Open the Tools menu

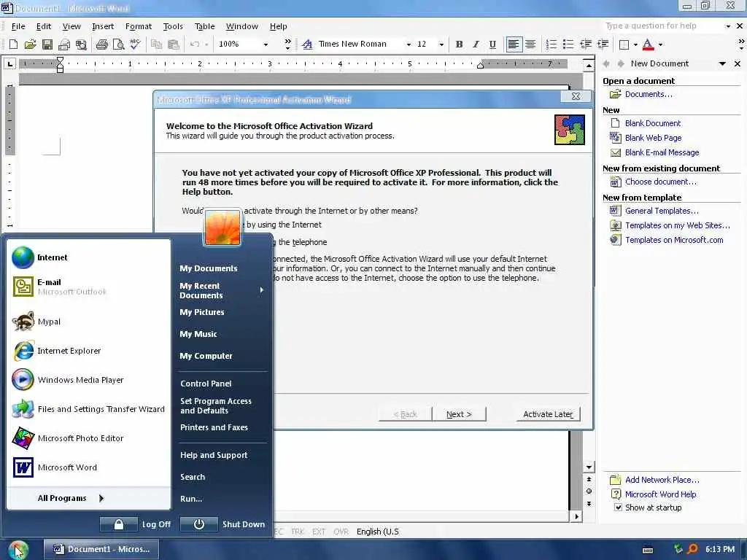click(x=173, y=26)
